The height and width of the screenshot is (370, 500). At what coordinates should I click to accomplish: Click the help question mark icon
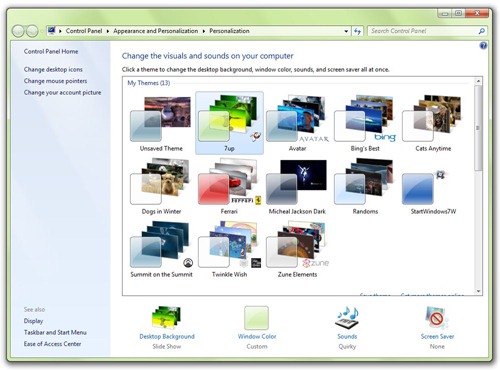point(483,46)
